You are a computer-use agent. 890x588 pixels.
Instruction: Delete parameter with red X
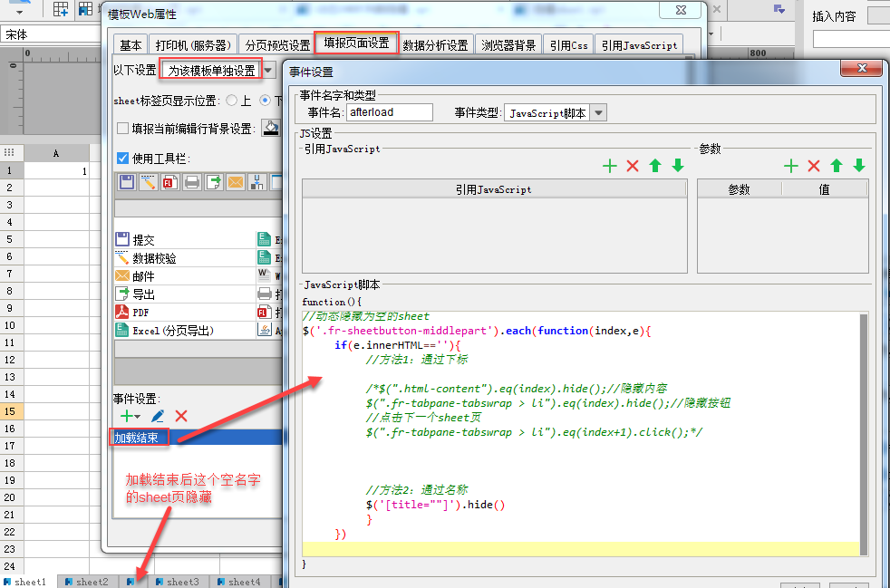coord(813,166)
